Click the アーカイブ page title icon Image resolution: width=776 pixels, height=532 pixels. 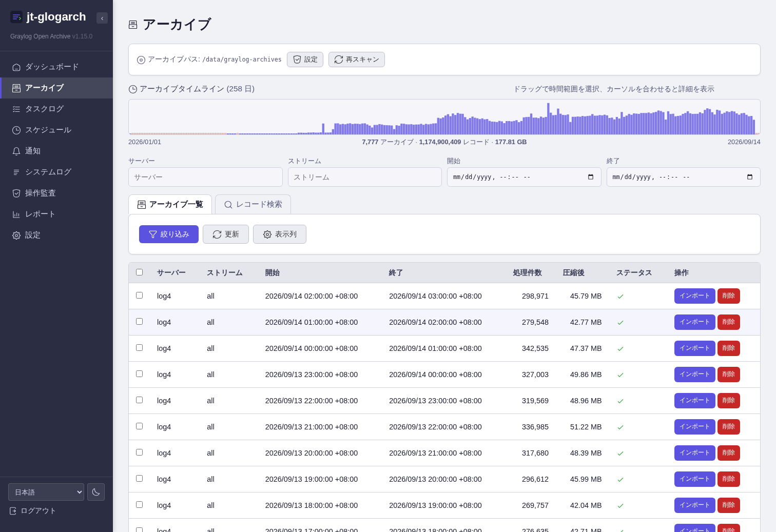click(x=133, y=25)
